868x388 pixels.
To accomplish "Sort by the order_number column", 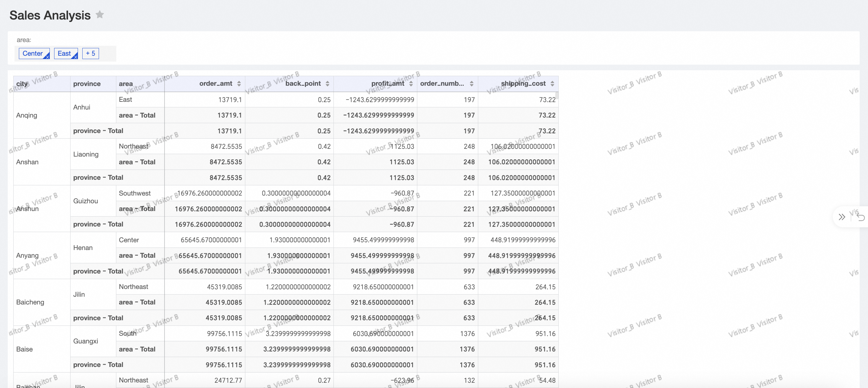I will (471, 84).
